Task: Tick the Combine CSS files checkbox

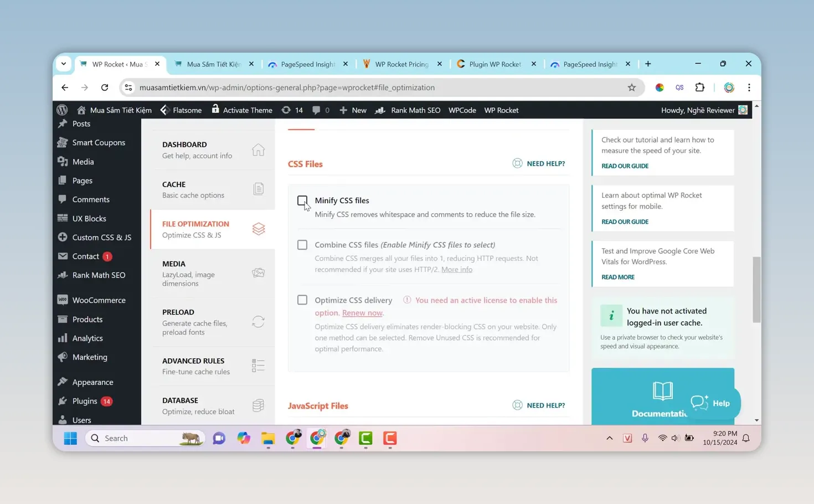Action: click(302, 245)
